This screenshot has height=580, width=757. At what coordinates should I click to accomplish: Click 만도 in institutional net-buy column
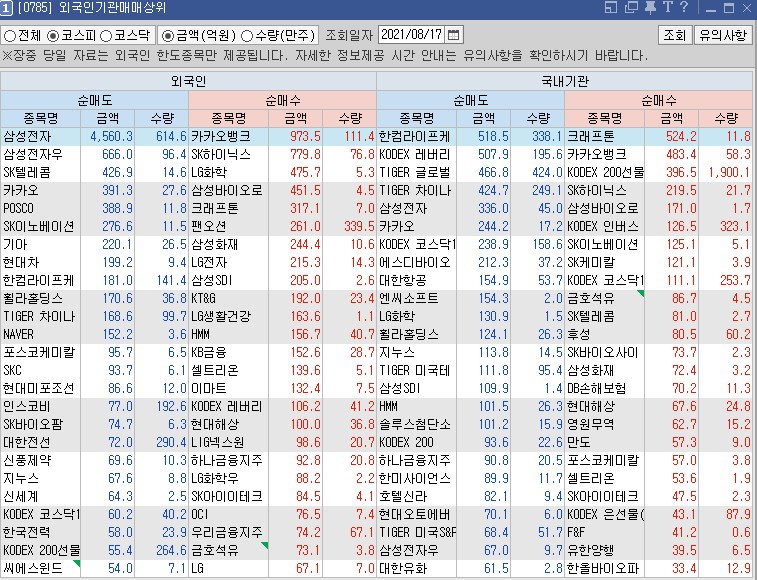579,442
